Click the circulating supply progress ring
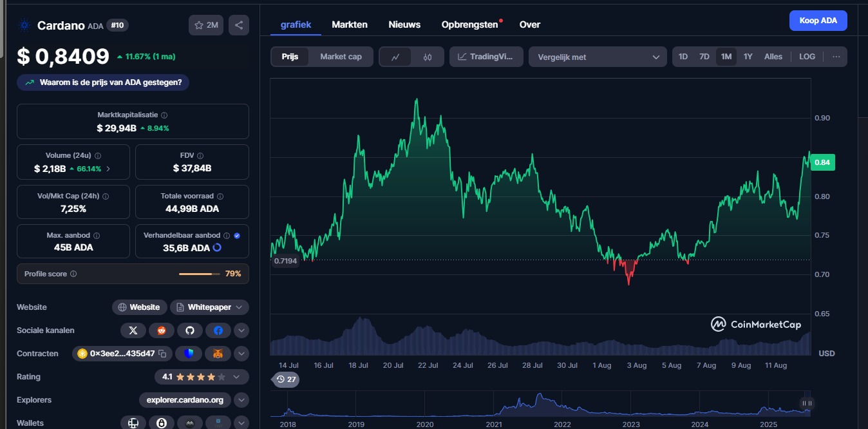The width and height of the screenshot is (868, 429). [x=217, y=247]
